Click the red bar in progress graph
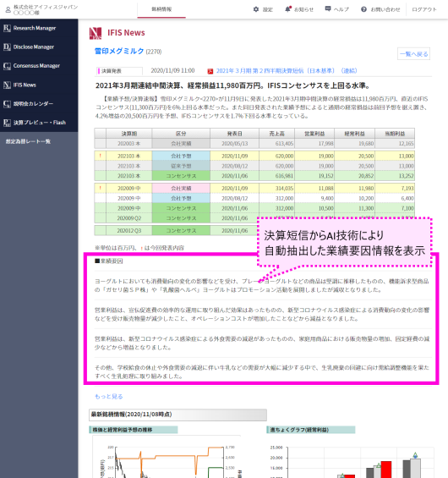The height and width of the screenshot is (478, 448). [386, 470]
